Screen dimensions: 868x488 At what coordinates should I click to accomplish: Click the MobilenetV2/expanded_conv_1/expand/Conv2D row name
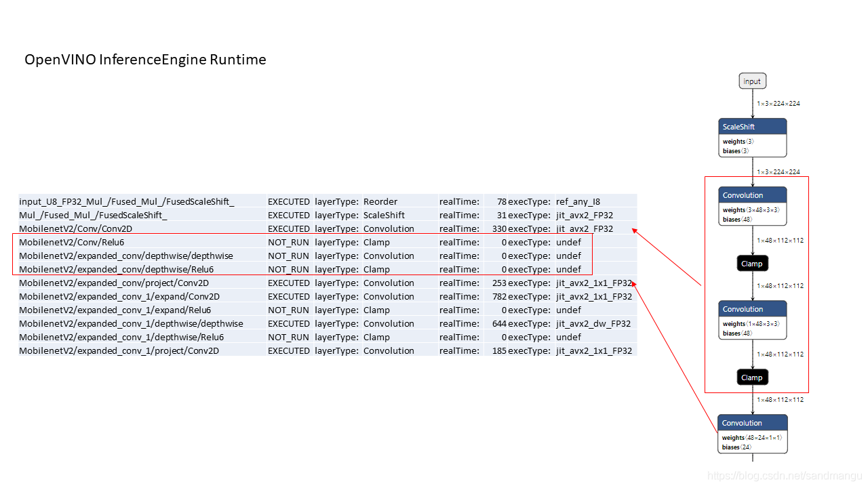click(119, 296)
